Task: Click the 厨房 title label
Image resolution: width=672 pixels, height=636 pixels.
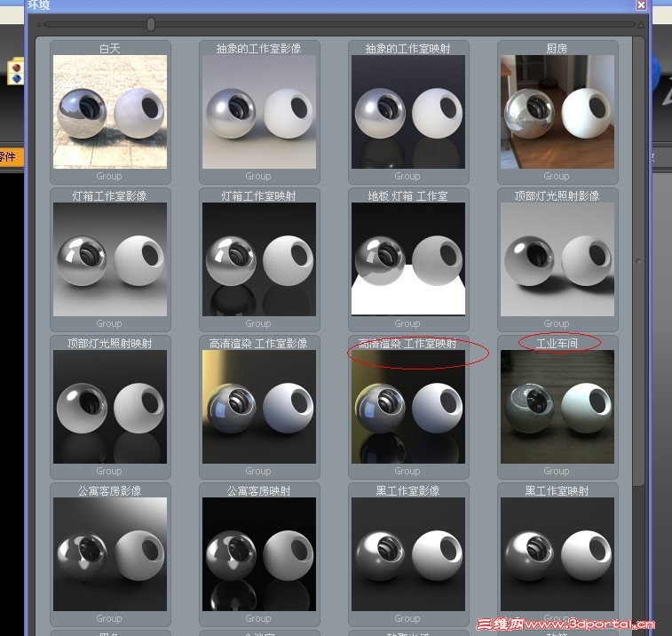Action: [557, 49]
